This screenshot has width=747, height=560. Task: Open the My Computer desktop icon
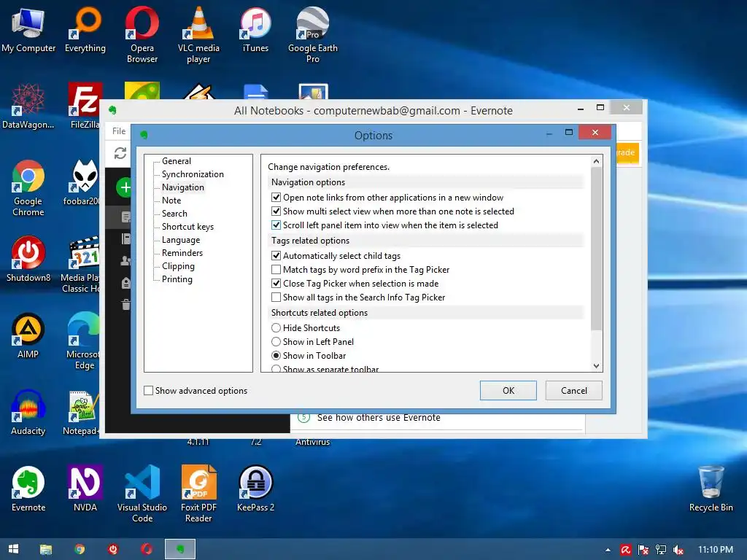coord(28,31)
